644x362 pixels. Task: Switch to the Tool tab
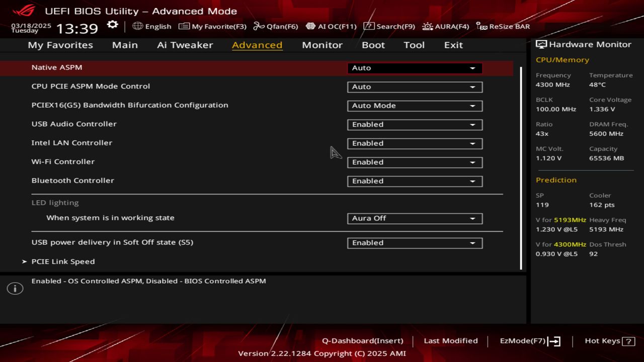414,45
